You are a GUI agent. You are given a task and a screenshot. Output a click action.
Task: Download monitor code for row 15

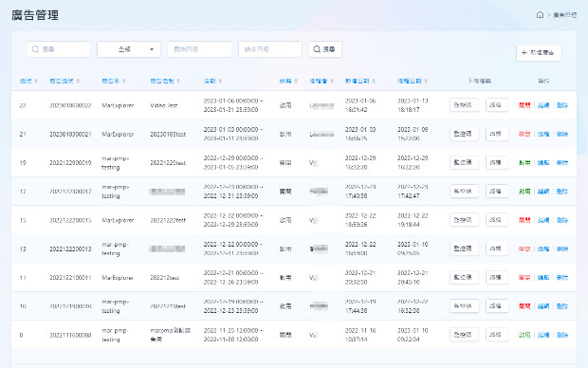click(x=464, y=220)
